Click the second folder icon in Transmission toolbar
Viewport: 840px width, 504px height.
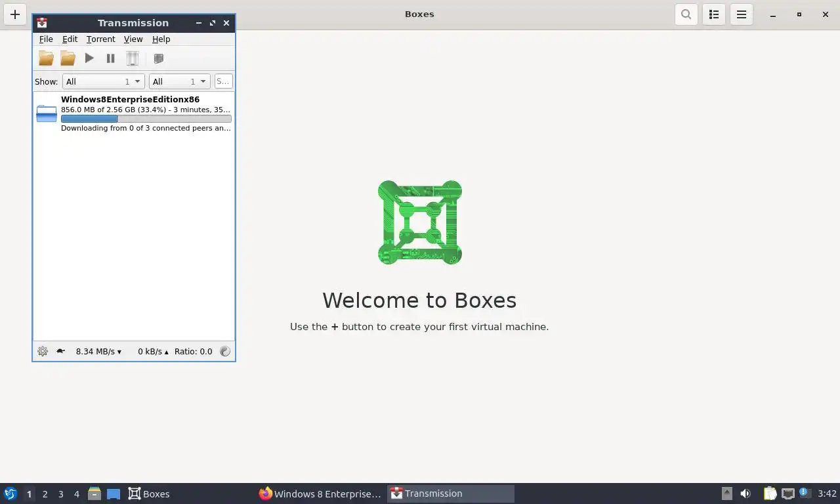point(68,58)
